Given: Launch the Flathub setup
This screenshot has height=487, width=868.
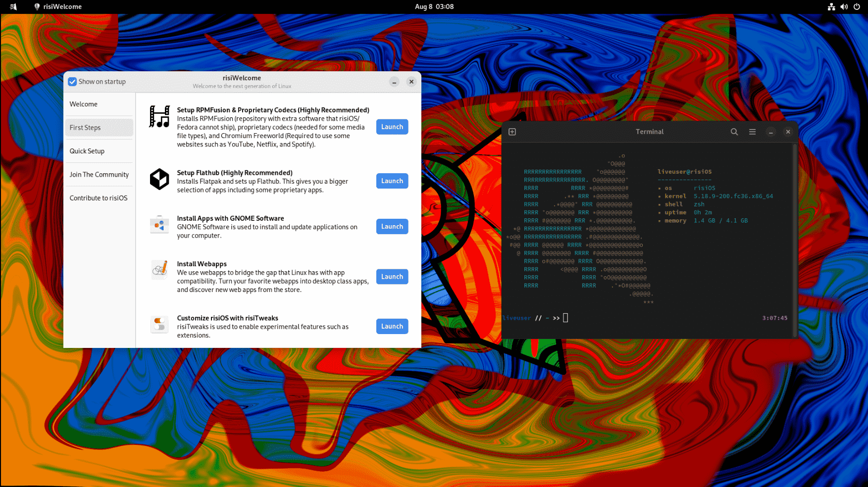Looking at the screenshot, I should (x=392, y=181).
